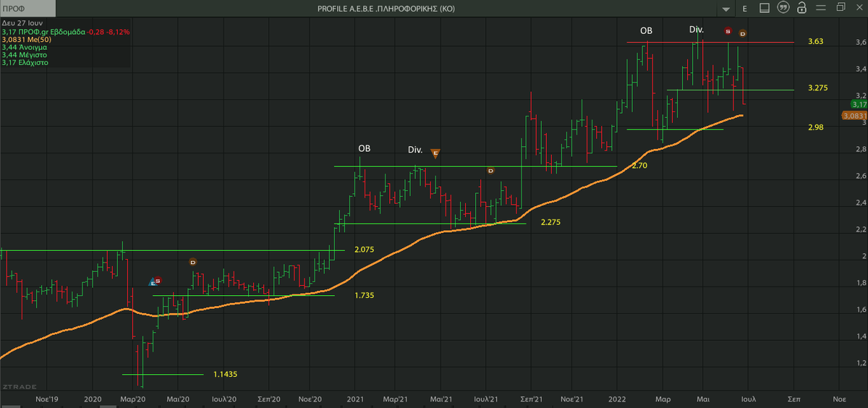The image size is (868, 408).
Task: Close the chart window
Action: 859,8
